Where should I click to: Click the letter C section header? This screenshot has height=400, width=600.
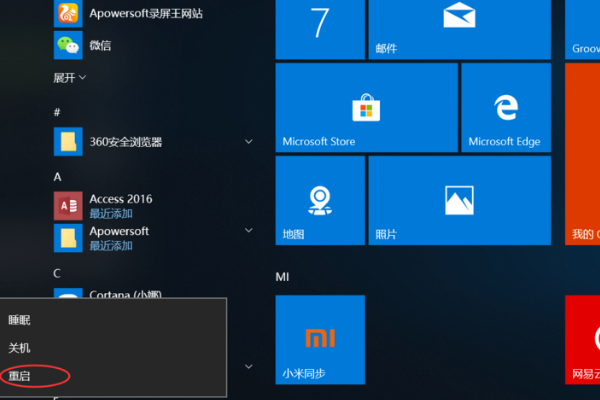coord(57,273)
